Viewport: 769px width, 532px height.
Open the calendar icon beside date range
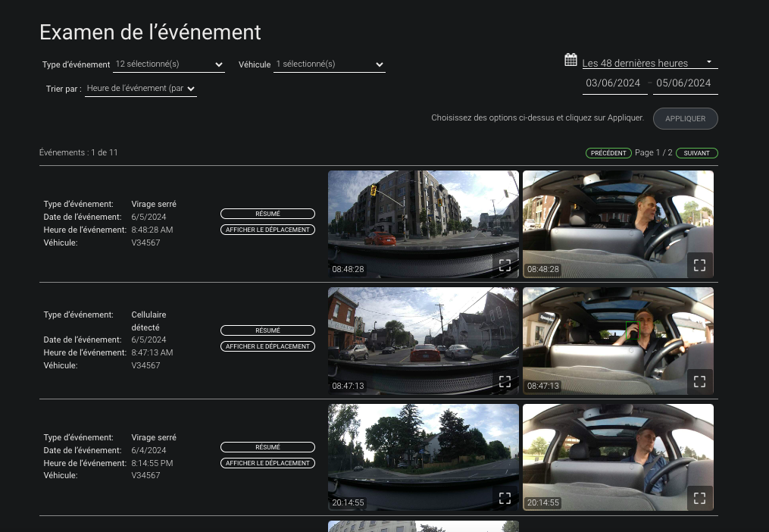570,60
